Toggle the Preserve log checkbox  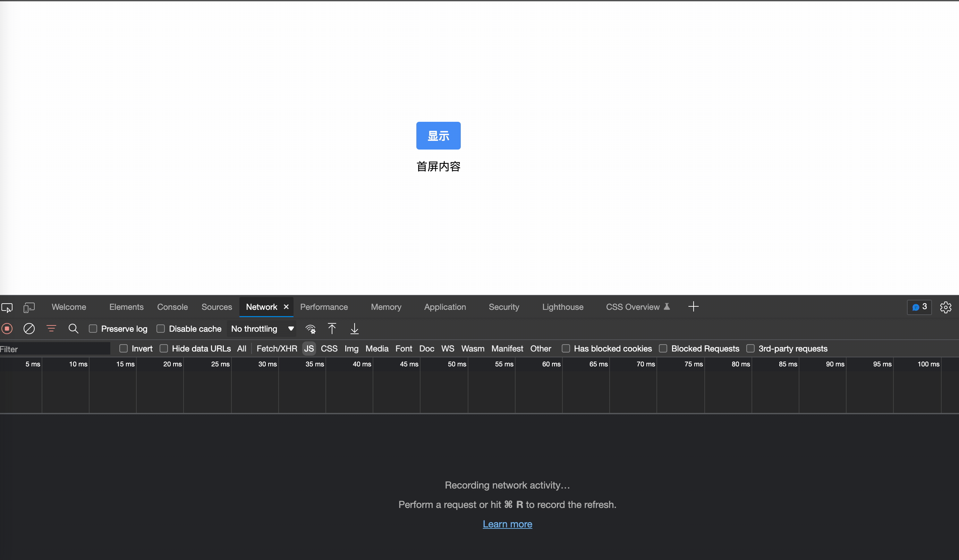(x=93, y=329)
